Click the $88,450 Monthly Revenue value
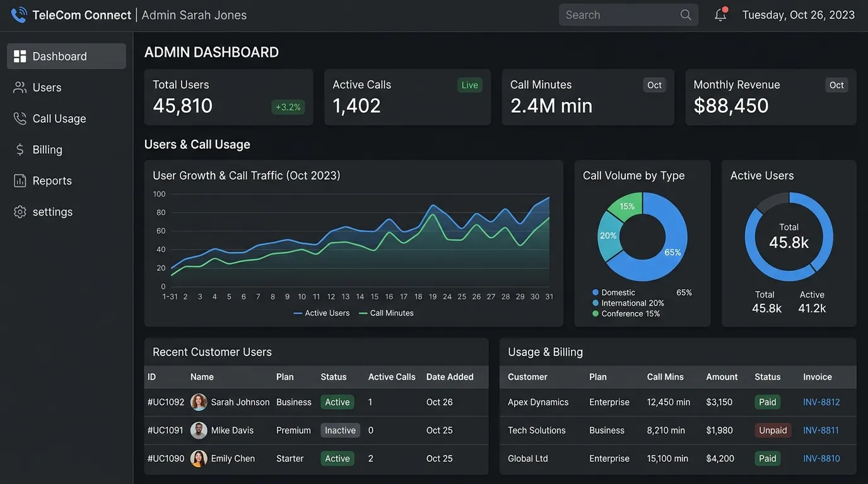Image resolution: width=868 pixels, height=484 pixels. tap(731, 106)
